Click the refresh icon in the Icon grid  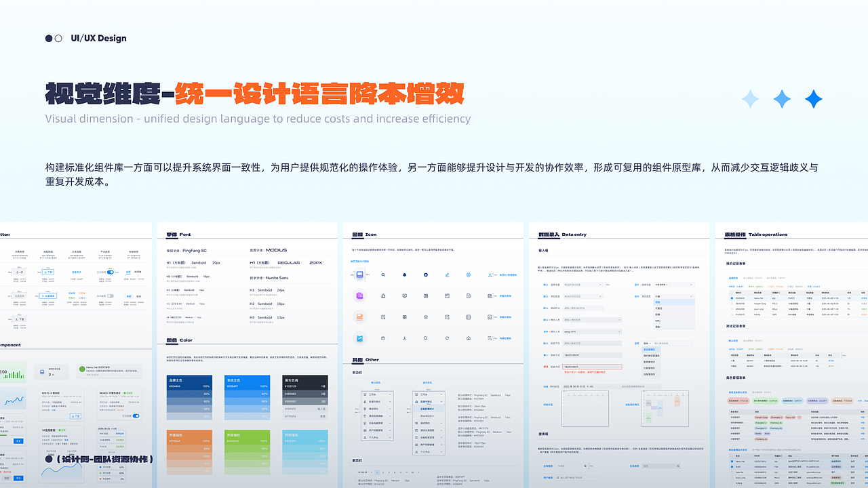pyautogui.click(x=447, y=338)
